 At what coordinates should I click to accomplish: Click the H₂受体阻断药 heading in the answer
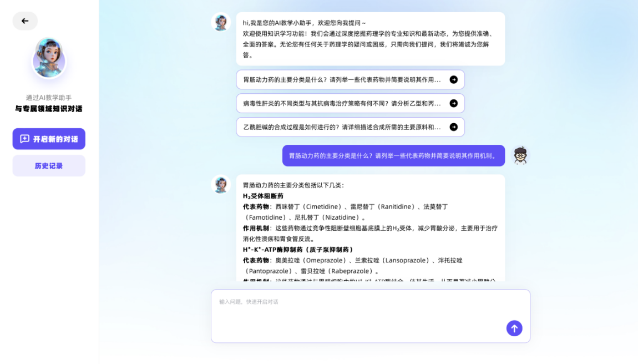(263, 196)
